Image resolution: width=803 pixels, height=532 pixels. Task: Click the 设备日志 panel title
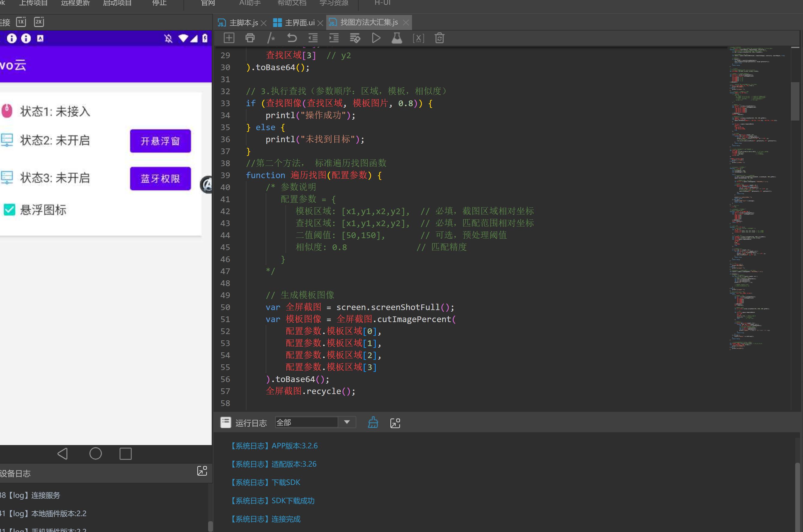click(x=15, y=474)
